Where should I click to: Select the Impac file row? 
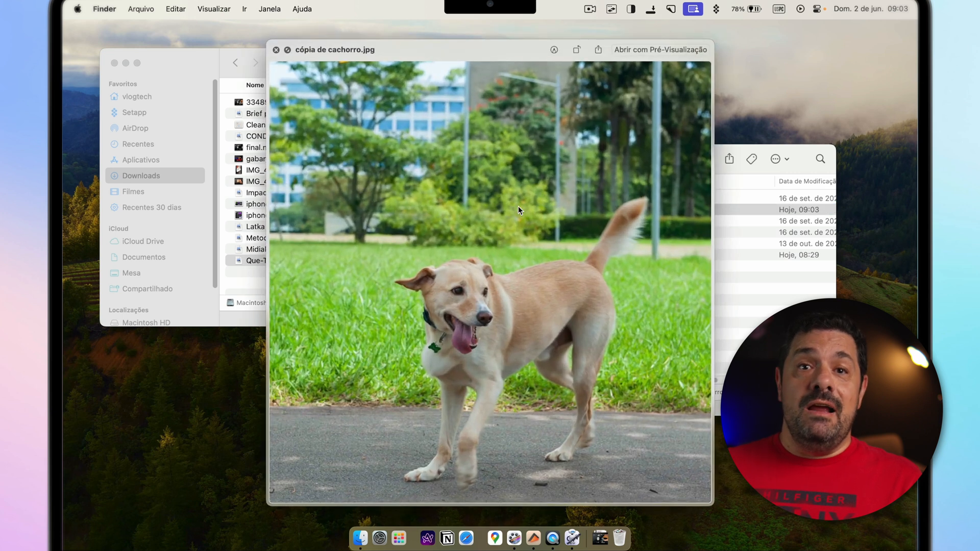(246, 193)
